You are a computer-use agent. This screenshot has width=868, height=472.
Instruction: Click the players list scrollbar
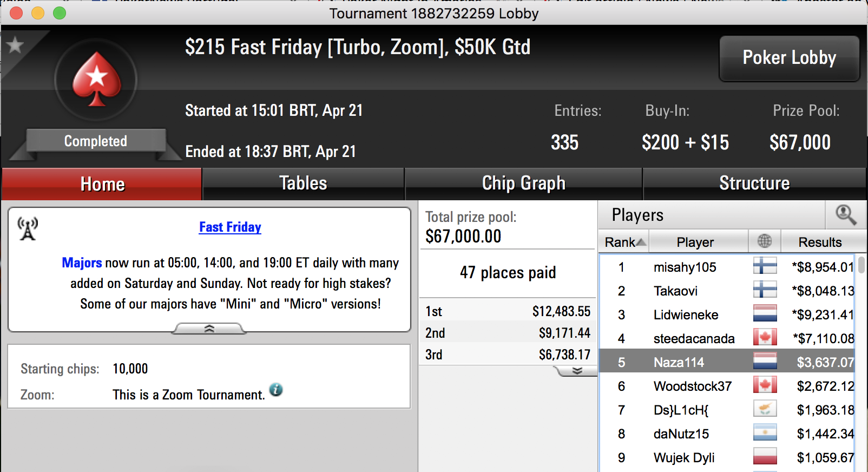(x=861, y=363)
